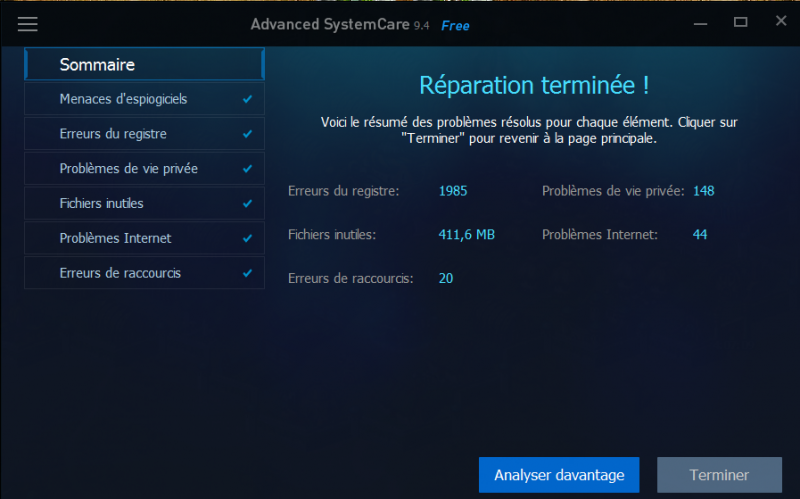Viewport: 800px width, 499px height.
Task: Click checkmark beside Menaces d'espiogiciels
Action: tap(247, 100)
